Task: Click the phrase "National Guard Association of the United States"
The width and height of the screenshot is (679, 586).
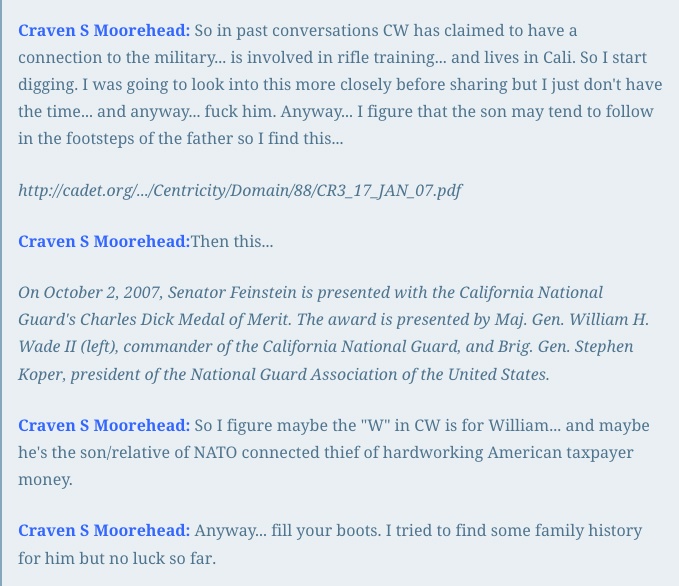Action: [369, 374]
